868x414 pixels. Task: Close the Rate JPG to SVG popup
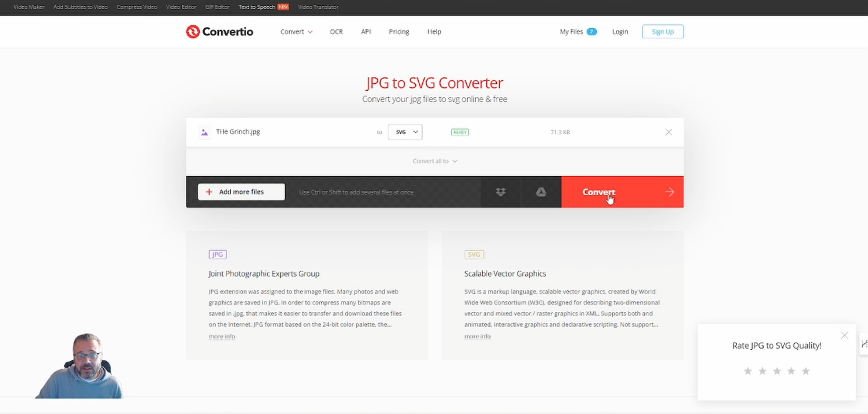(x=844, y=336)
